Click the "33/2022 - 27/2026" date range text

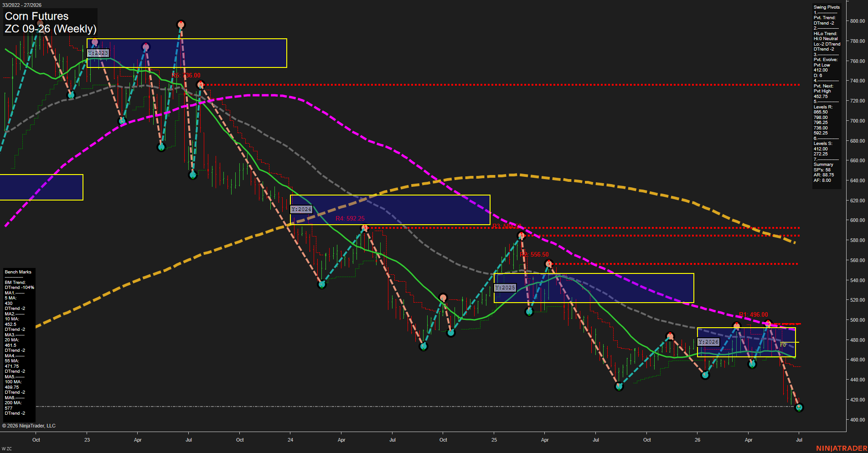[21, 5]
